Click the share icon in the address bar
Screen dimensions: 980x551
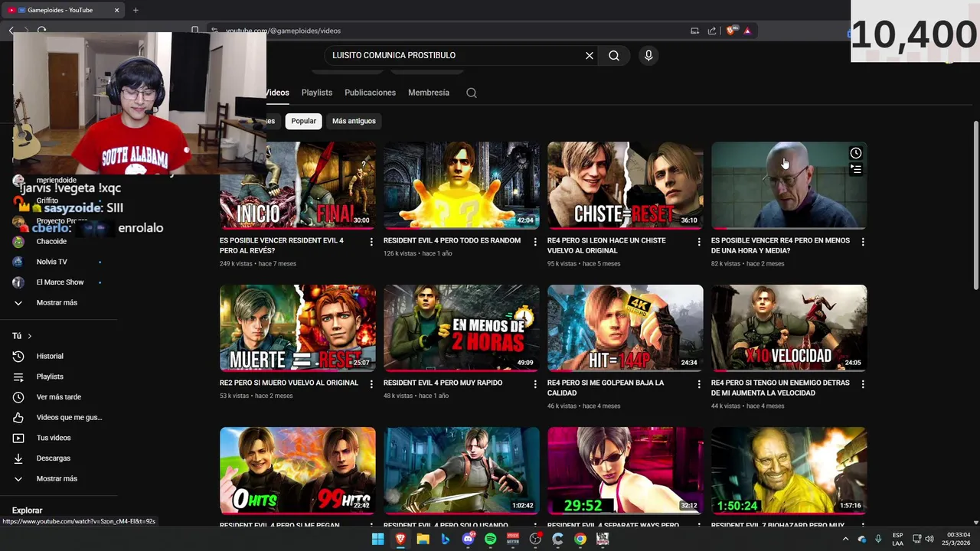click(712, 31)
